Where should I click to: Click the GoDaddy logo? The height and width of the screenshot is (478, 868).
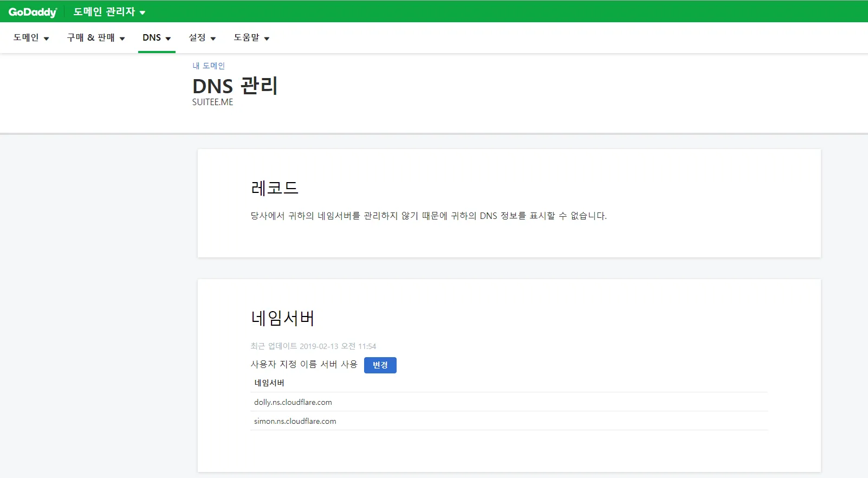pos(33,12)
